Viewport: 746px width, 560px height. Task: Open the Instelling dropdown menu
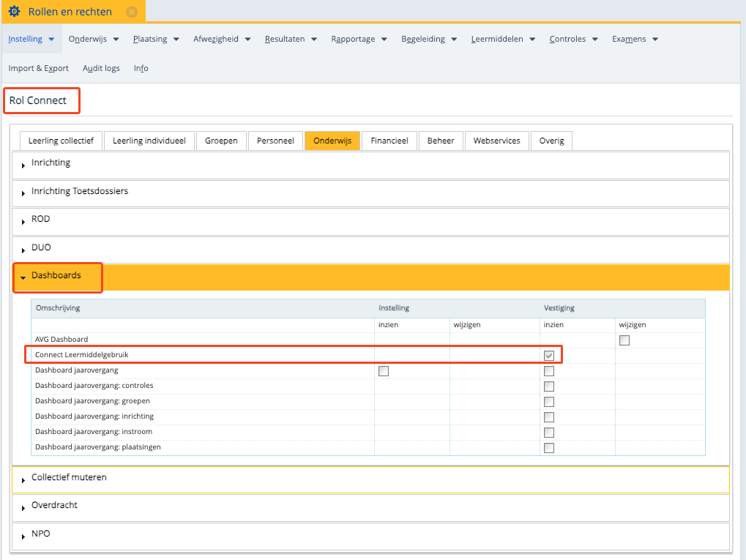click(x=31, y=39)
